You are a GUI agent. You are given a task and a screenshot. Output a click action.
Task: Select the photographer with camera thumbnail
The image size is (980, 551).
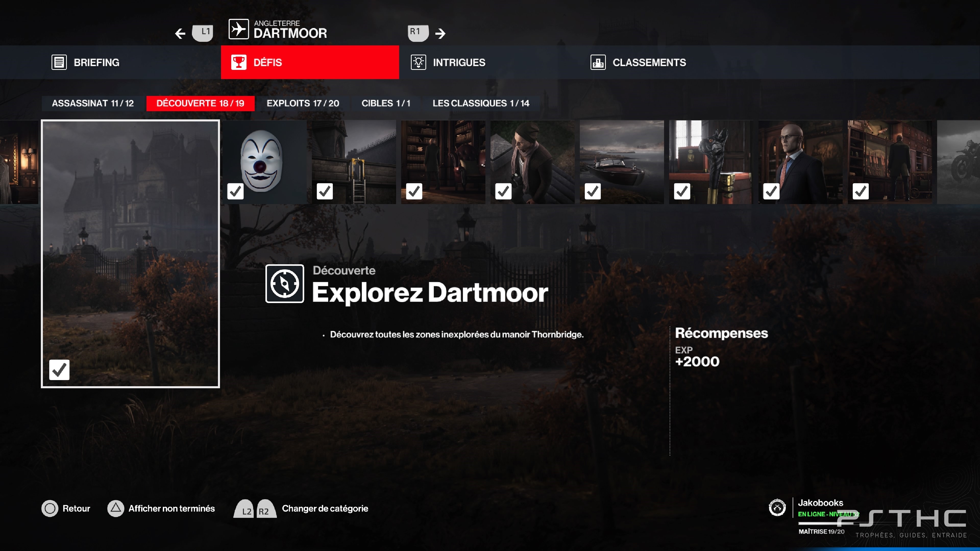coord(533,162)
